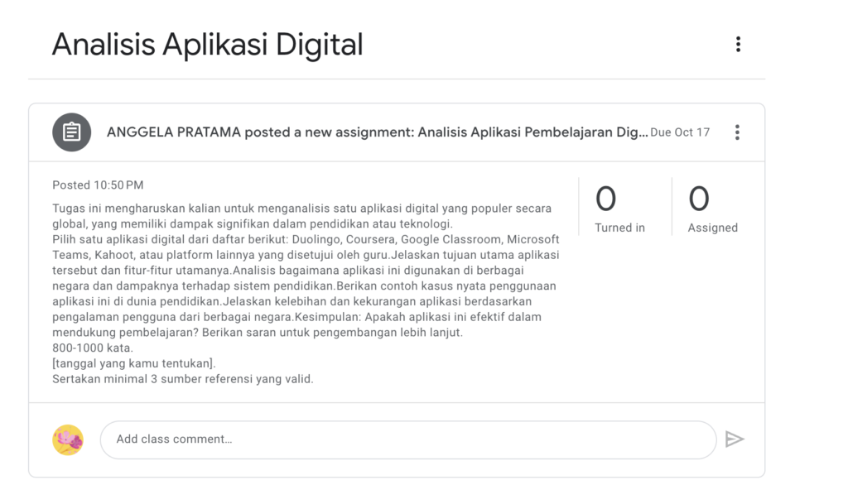Click the Sertakan minimal 3 sumber referensi line
This screenshot has width=848, height=504.
[183, 379]
